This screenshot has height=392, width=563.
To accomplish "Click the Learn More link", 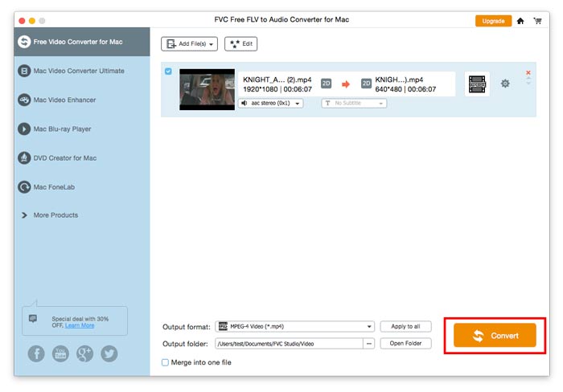I will [x=80, y=325].
